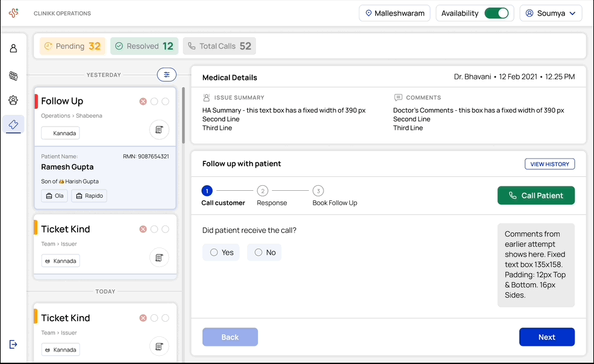Click 'Dr. Bhavani' header text
594x364 pixels.
coord(472,77)
